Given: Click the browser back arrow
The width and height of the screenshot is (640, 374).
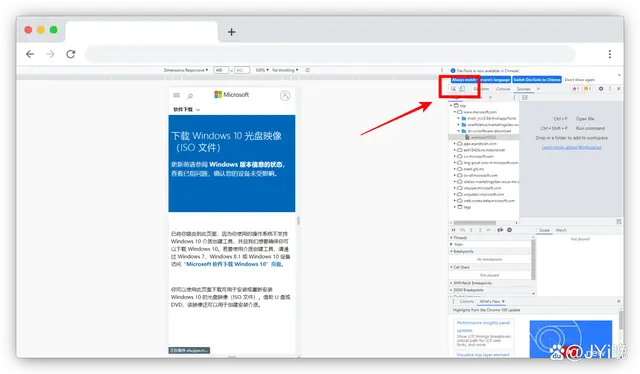Looking at the screenshot, I should 30,54.
